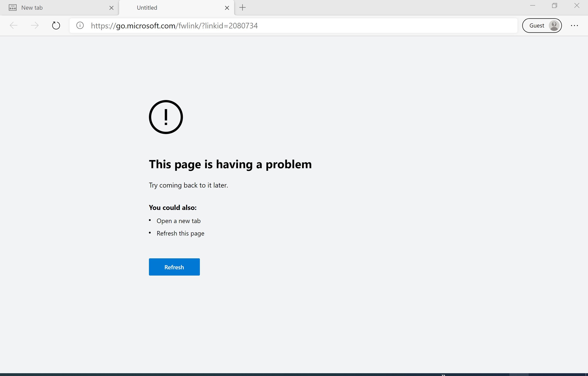This screenshot has height=376, width=588.
Task: Click the reload page icon in toolbar
Action: coord(56,25)
